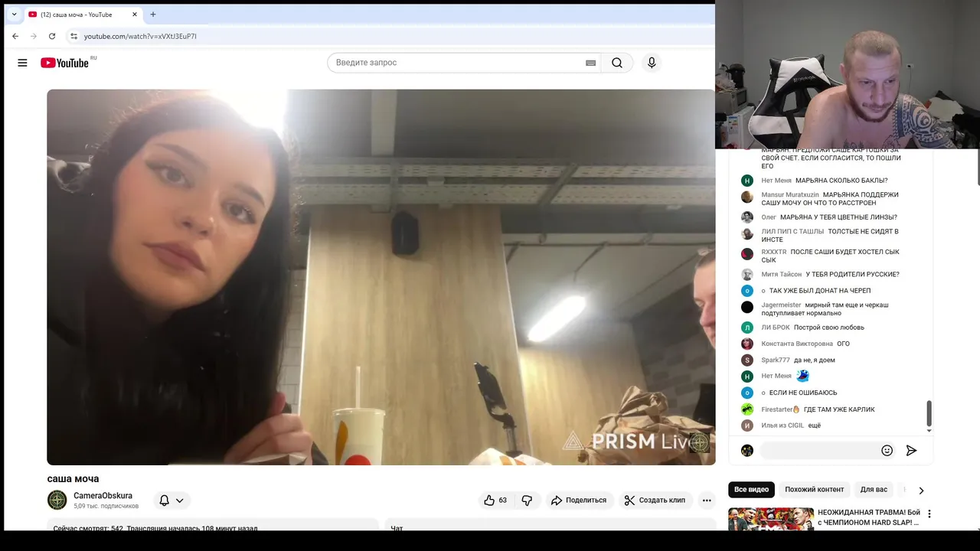Click chat author RXXXTR
980x551 pixels.
tap(774, 253)
